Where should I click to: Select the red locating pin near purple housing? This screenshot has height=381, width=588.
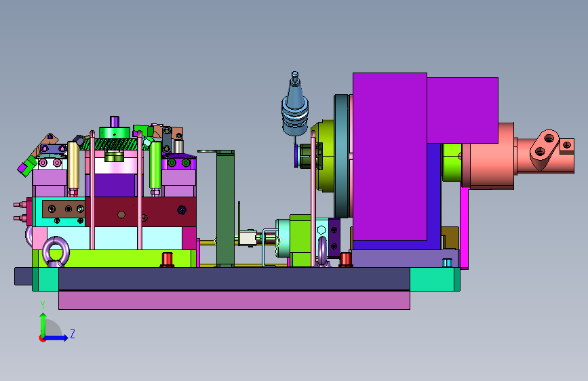[x=346, y=260]
